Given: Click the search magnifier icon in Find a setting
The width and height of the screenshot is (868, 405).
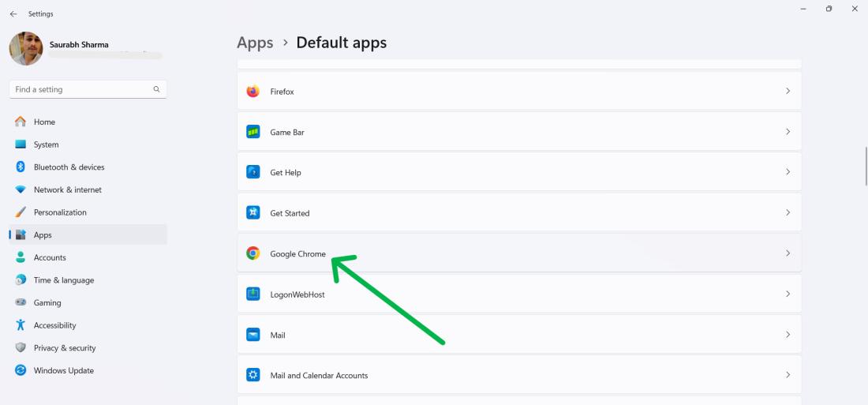Looking at the screenshot, I should coord(157,89).
